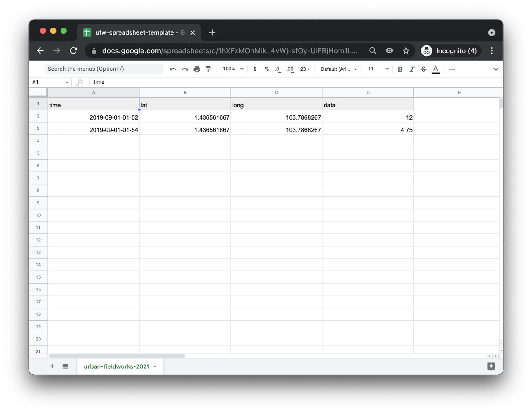This screenshot has height=413, width=532.
Task: Select column A header
Action: tap(94, 93)
